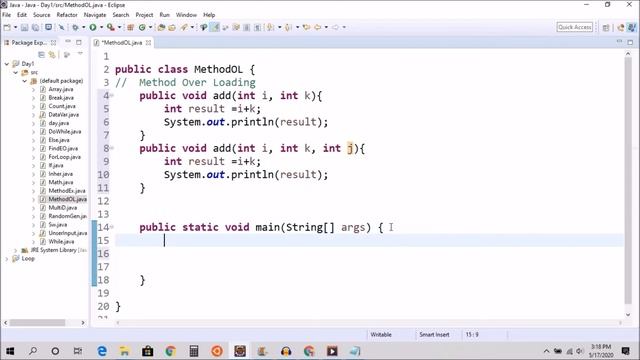Viewport: 640px width, 360px height.
Task: Click the Run External Tools icon
Action: coord(111,27)
